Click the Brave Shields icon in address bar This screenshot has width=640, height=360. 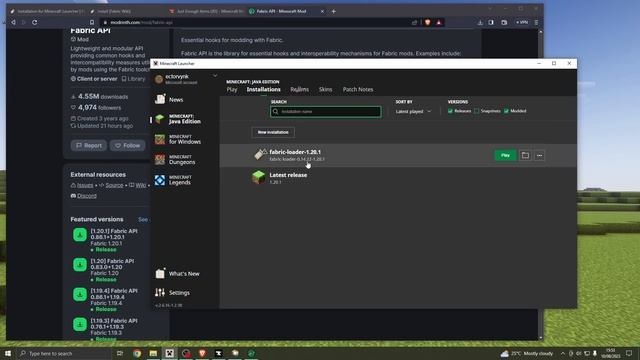coord(427,22)
